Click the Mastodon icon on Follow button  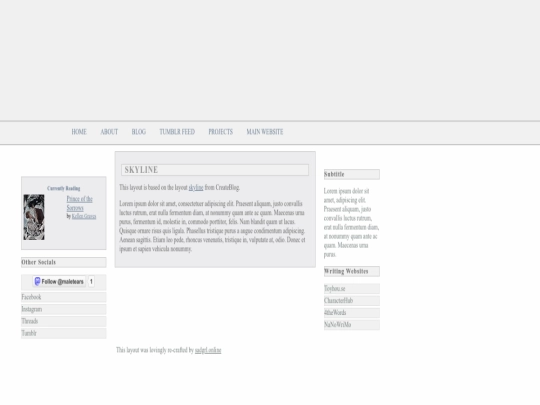[x=38, y=281]
